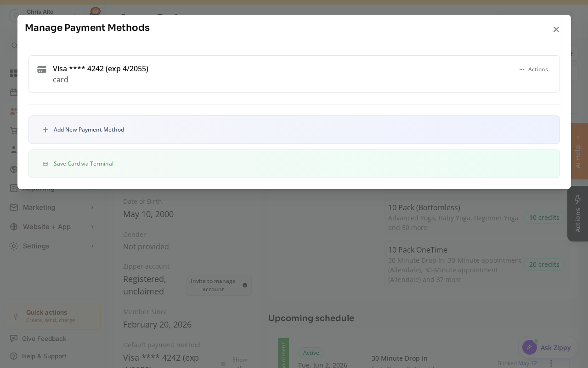This screenshot has width=588, height=368.
Task: Click the plus icon for adding payment method
Action: click(x=45, y=130)
